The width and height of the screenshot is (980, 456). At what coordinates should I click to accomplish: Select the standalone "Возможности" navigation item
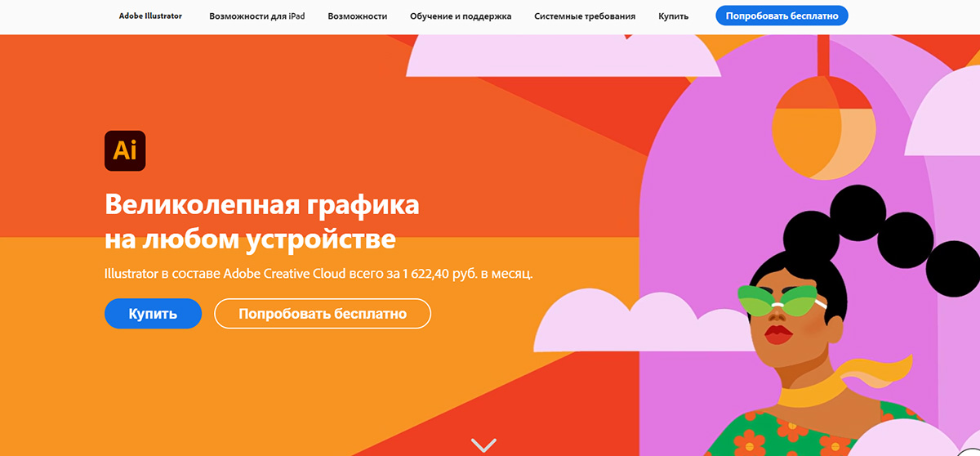[358, 16]
